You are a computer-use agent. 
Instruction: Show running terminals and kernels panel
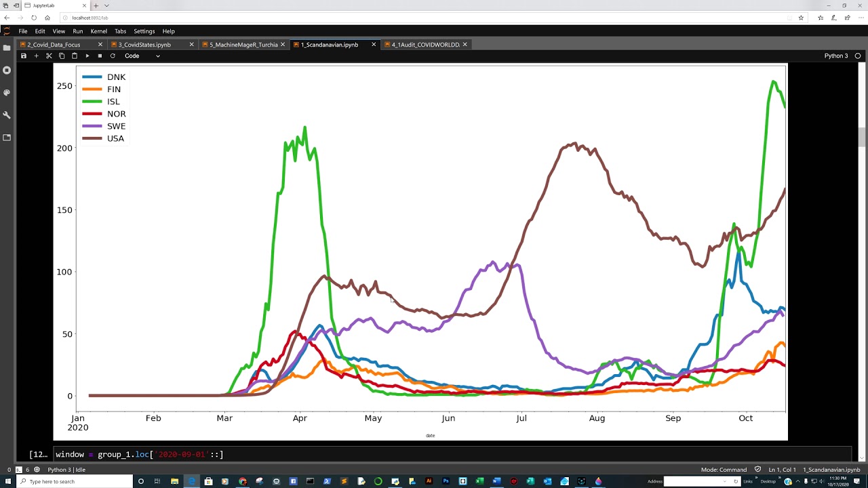coord(7,70)
